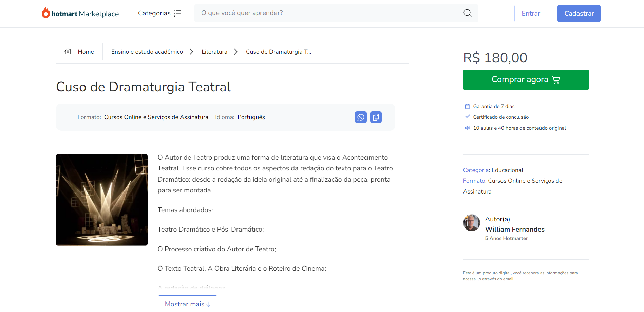This screenshot has height=312, width=644.
Task: Click the Hotmart flame logo icon
Action: coord(46,13)
